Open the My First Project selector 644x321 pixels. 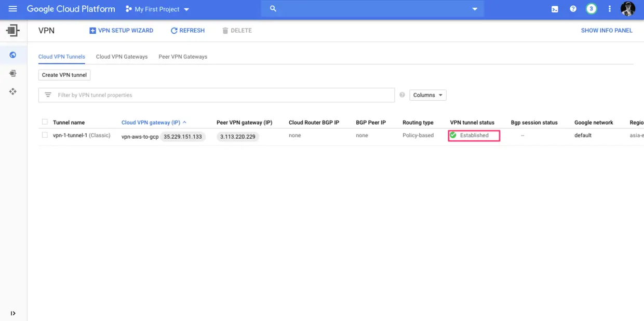pos(157,9)
